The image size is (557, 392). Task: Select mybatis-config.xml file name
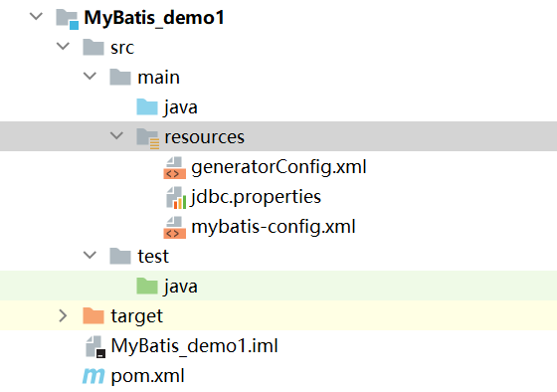[x=274, y=227]
